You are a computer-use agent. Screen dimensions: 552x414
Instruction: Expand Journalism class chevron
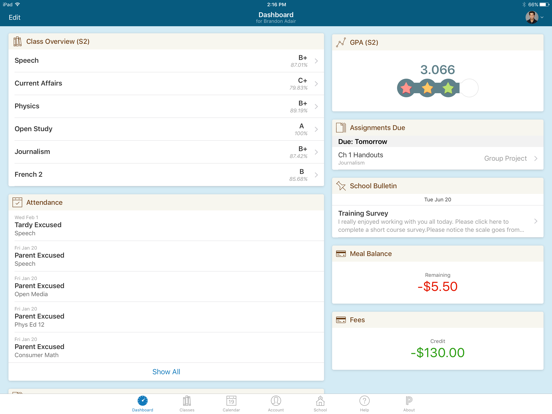[316, 152]
